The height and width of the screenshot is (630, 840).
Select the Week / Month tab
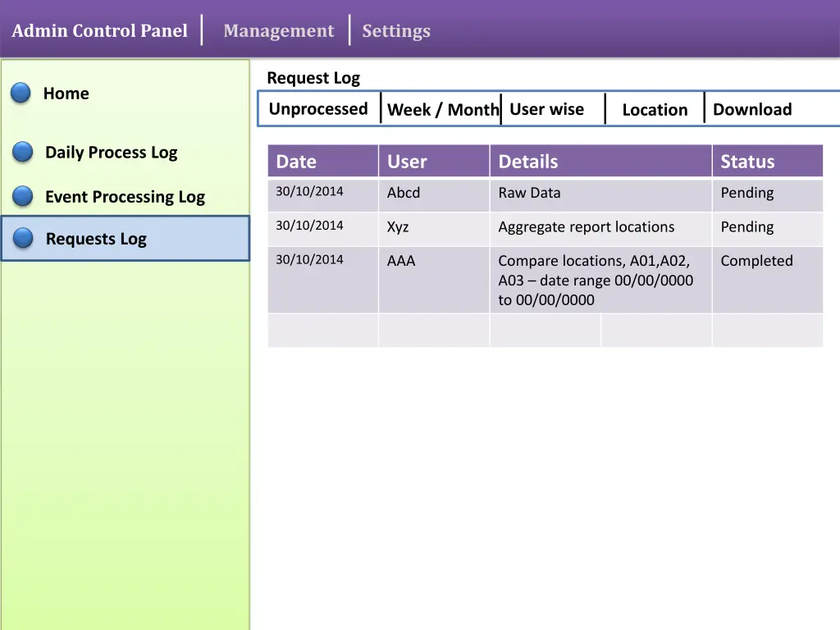point(442,110)
